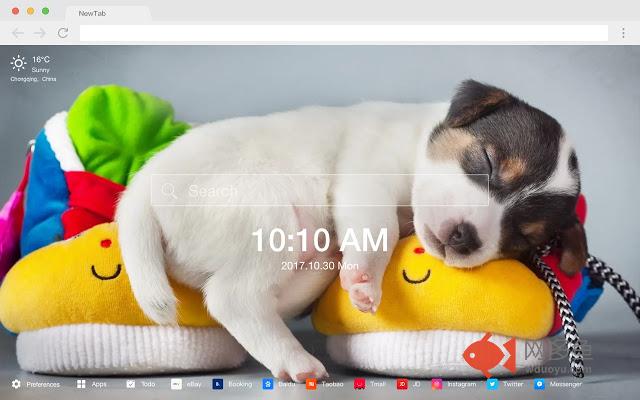Open the browser three-dot menu

(x=623, y=33)
